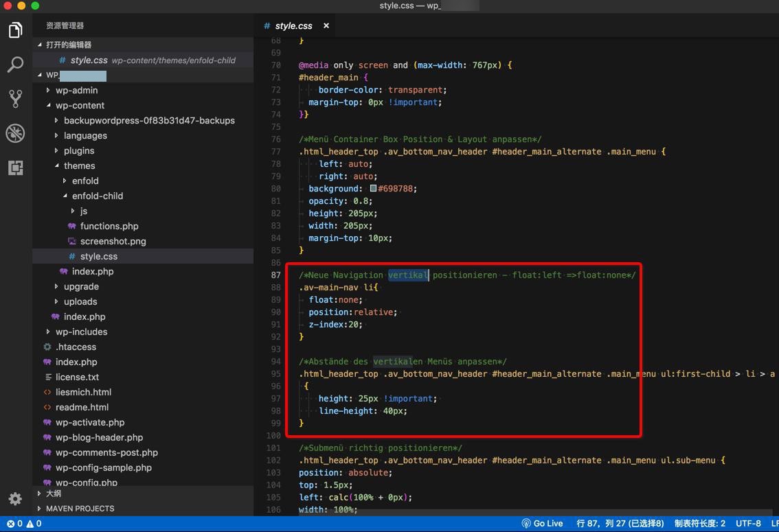Open the Explorer view in activity bar
Screen dimensions: 779x532
[15, 30]
